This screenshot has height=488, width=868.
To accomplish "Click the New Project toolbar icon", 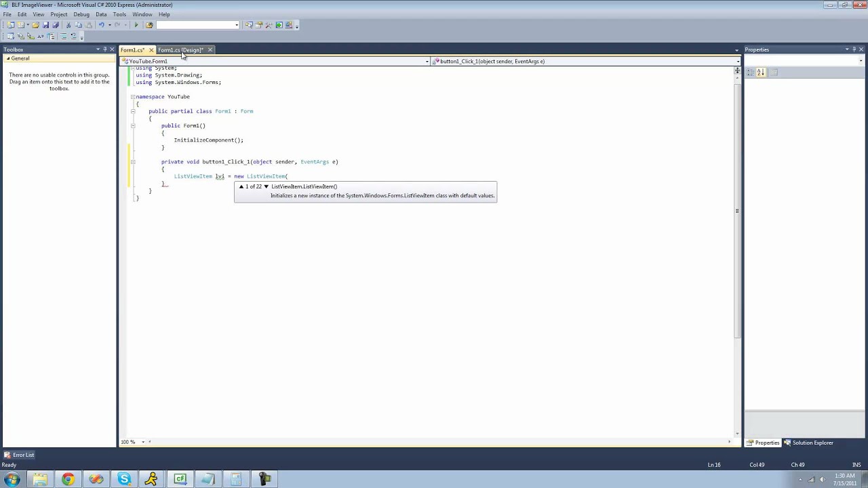I will (x=11, y=25).
